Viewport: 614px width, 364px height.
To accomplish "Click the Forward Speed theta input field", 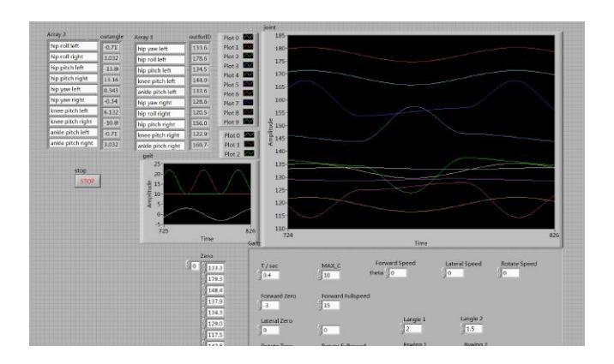I will pos(398,273).
